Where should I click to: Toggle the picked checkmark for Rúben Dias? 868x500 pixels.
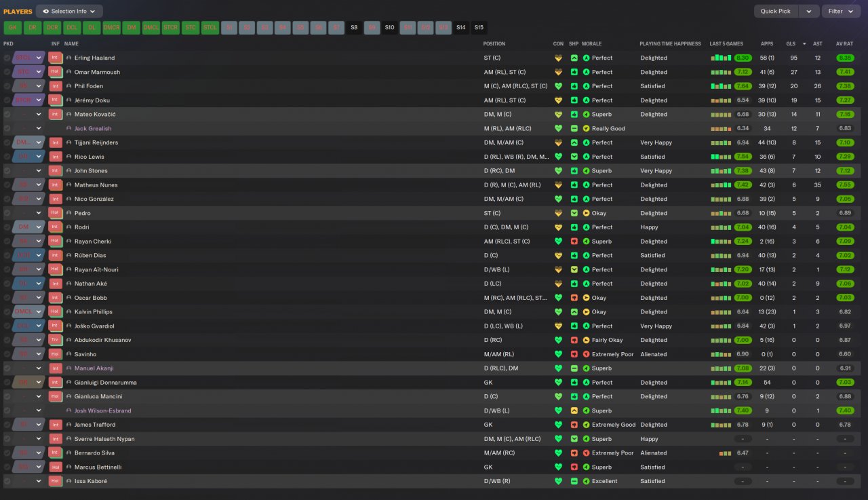[7, 256]
